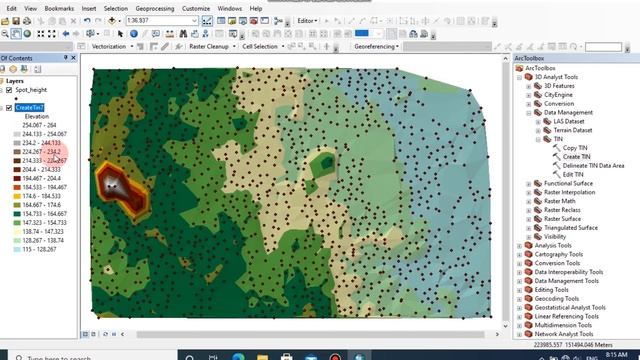Open the Selection menu
This screenshot has height=360, width=640.
click(116, 8)
